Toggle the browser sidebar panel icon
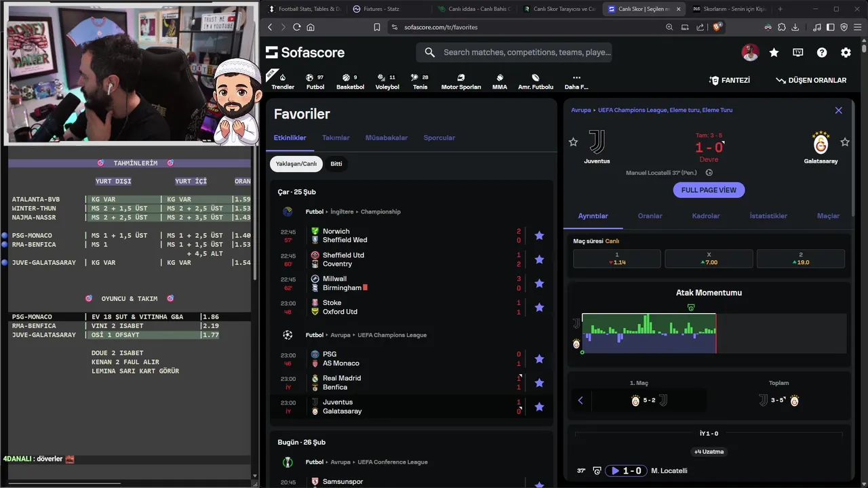This screenshot has height=488, width=868. 831,27
